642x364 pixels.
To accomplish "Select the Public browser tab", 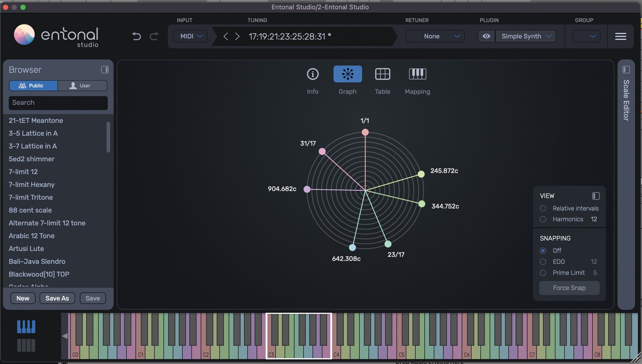I will (x=33, y=86).
